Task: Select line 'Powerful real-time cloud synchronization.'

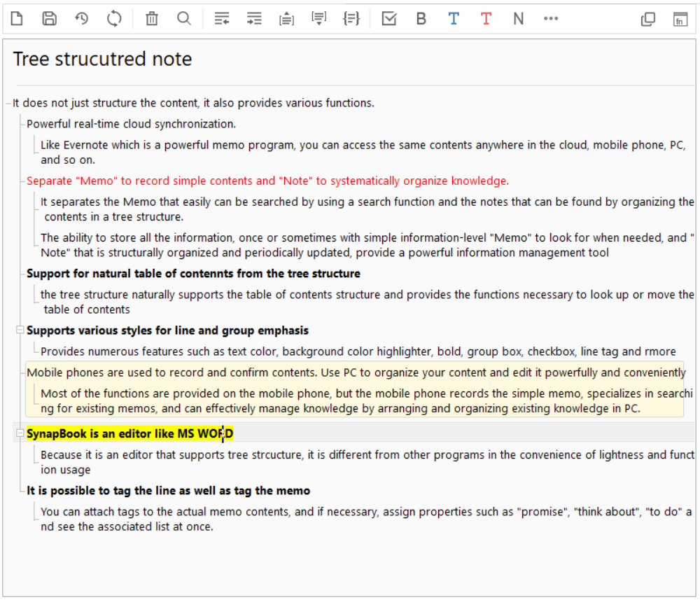Action: (131, 124)
